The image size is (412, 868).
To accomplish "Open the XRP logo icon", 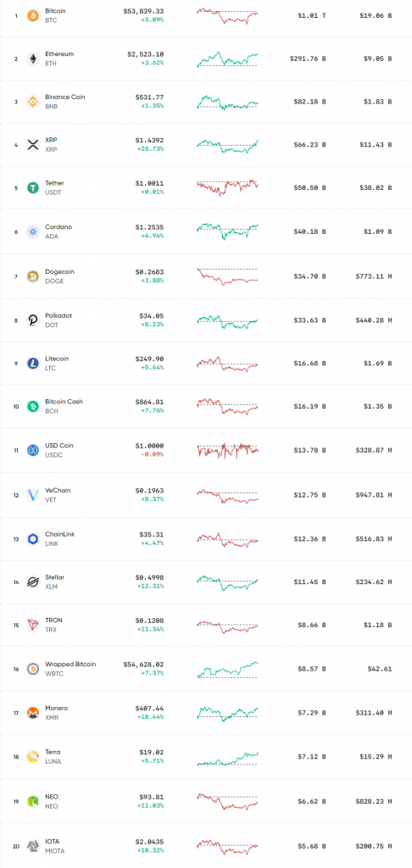I will 33,145.
